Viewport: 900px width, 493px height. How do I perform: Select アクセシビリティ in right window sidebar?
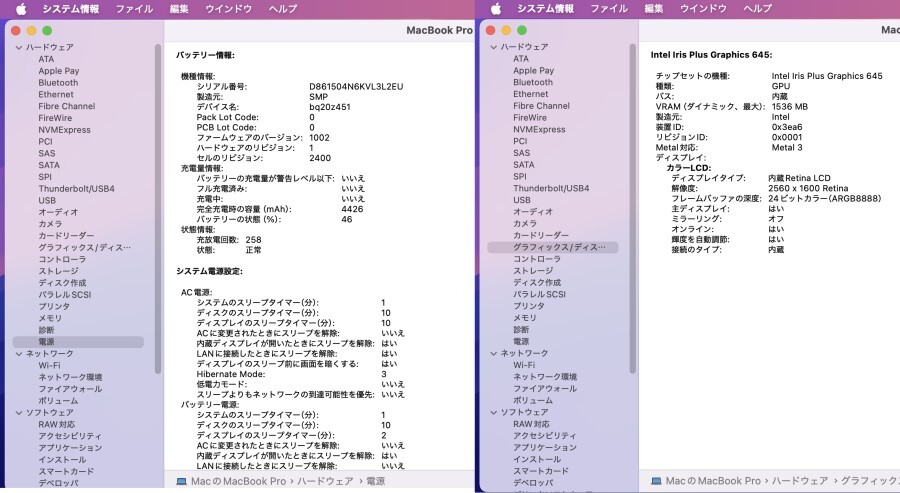545,436
